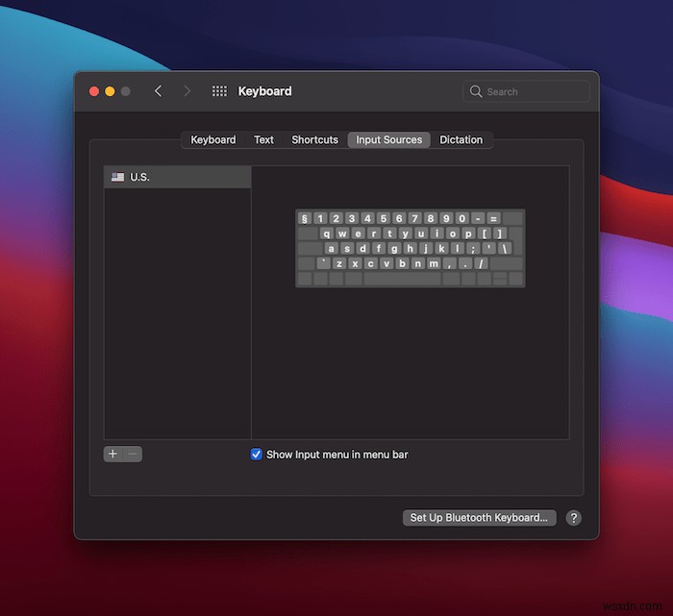Image resolution: width=673 pixels, height=616 pixels.
Task: Go back with the left chevron
Action: click(x=159, y=91)
